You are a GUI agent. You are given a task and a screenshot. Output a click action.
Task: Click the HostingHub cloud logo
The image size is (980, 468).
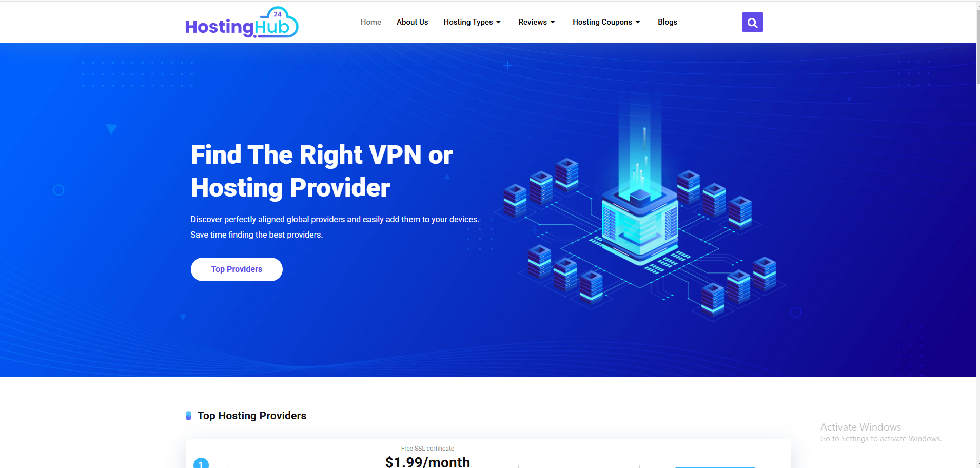[242, 23]
